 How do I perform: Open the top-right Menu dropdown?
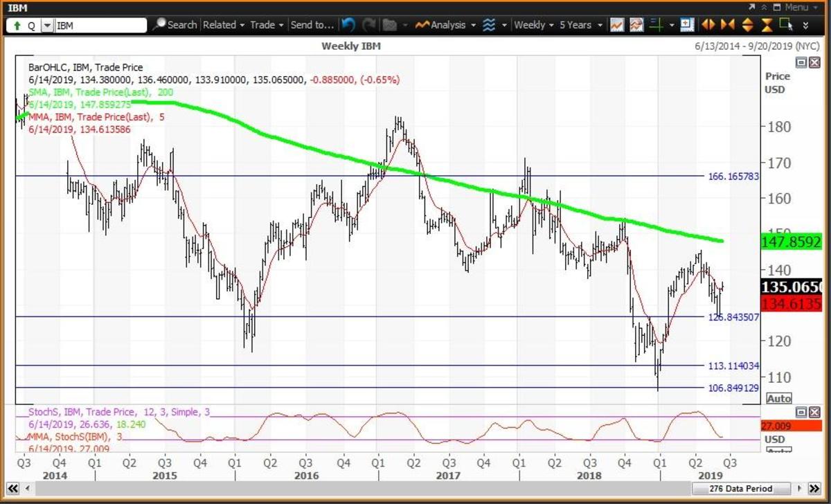click(x=796, y=7)
